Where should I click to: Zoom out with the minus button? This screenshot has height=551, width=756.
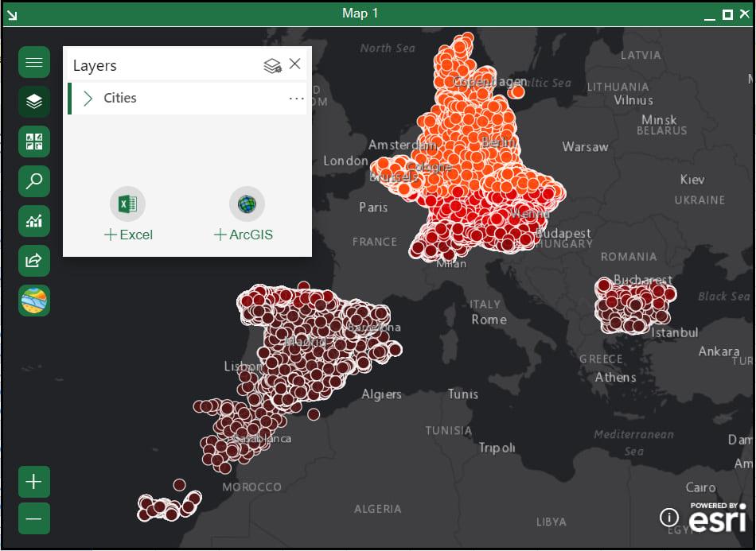[33, 518]
